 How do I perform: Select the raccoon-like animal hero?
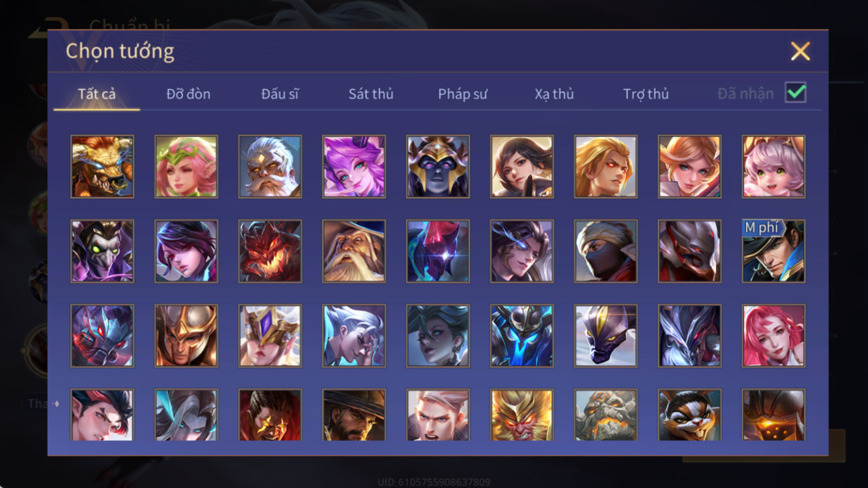click(690, 415)
